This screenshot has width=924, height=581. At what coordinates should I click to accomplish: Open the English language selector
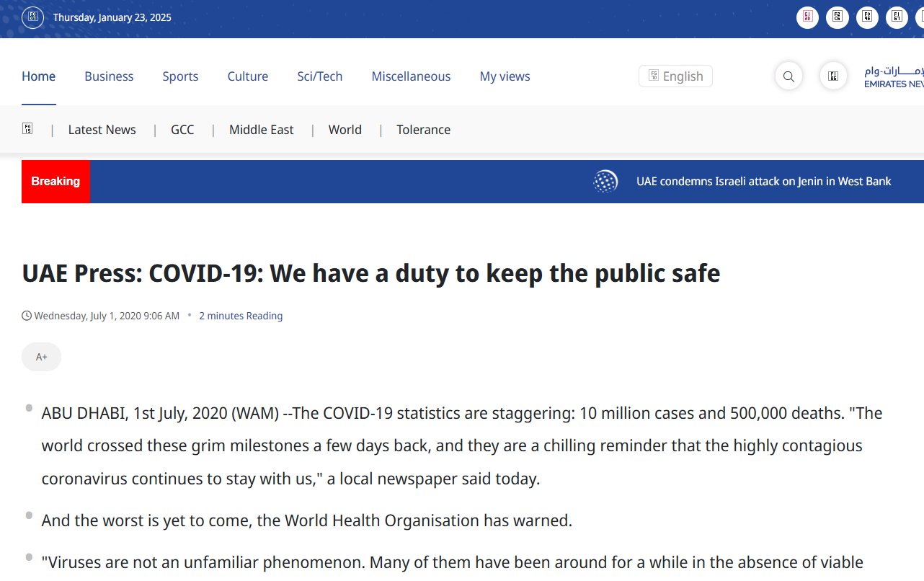coord(675,76)
